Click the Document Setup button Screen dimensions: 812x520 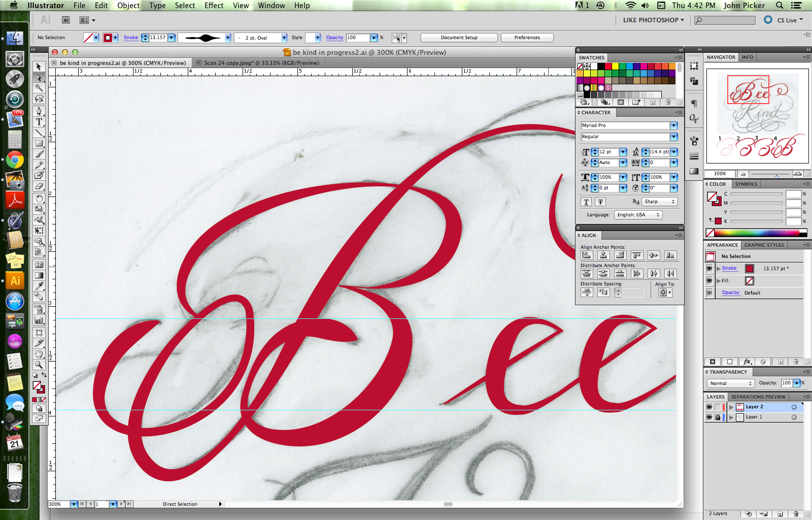[x=459, y=38]
